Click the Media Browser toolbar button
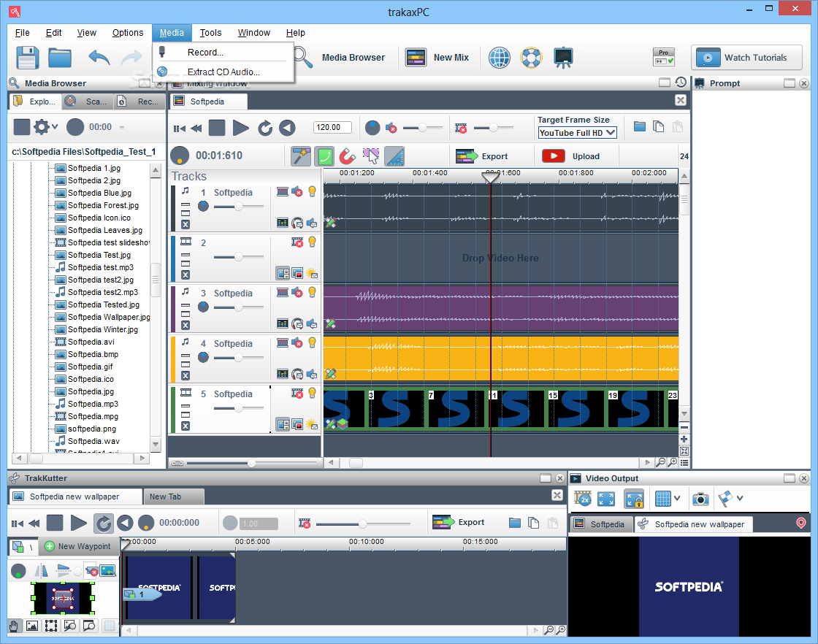 339,58
